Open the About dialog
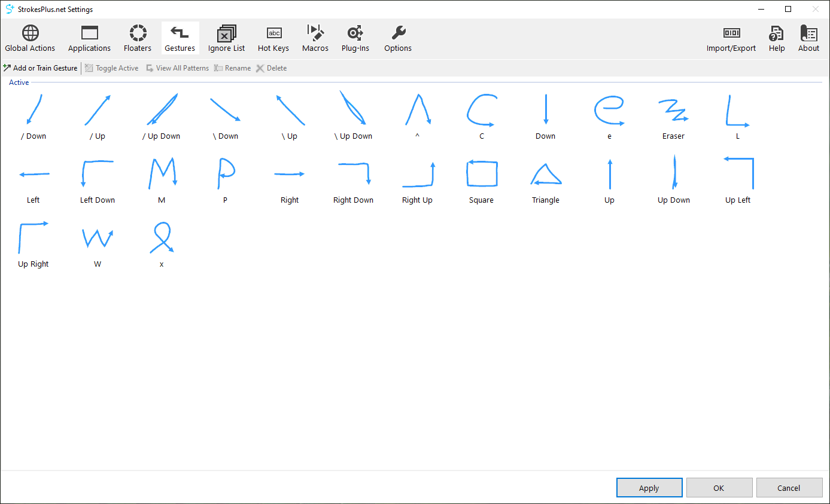Viewport: 830px width, 504px height. coord(808,38)
